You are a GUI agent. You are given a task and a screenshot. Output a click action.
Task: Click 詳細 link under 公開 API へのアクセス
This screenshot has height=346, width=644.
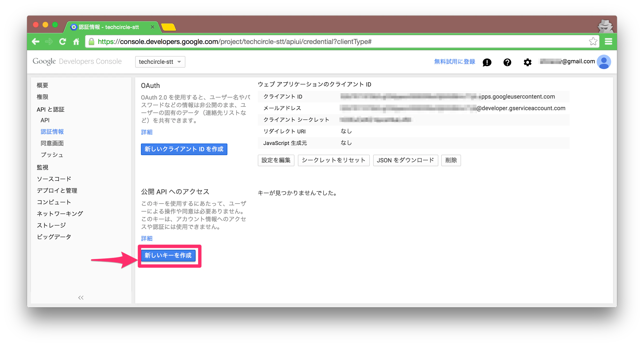[x=147, y=238]
